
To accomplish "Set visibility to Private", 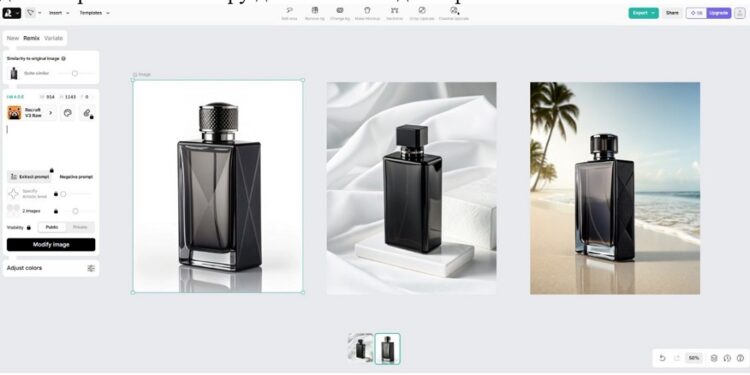I will point(80,227).
